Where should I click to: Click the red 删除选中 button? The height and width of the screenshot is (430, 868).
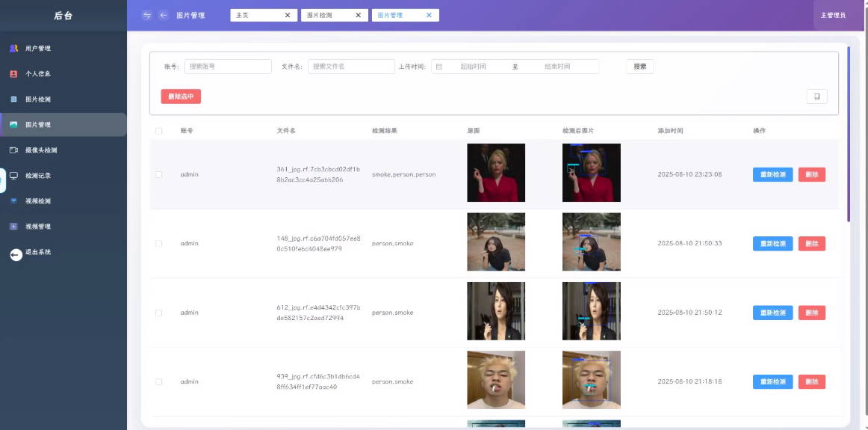point(181,96)
